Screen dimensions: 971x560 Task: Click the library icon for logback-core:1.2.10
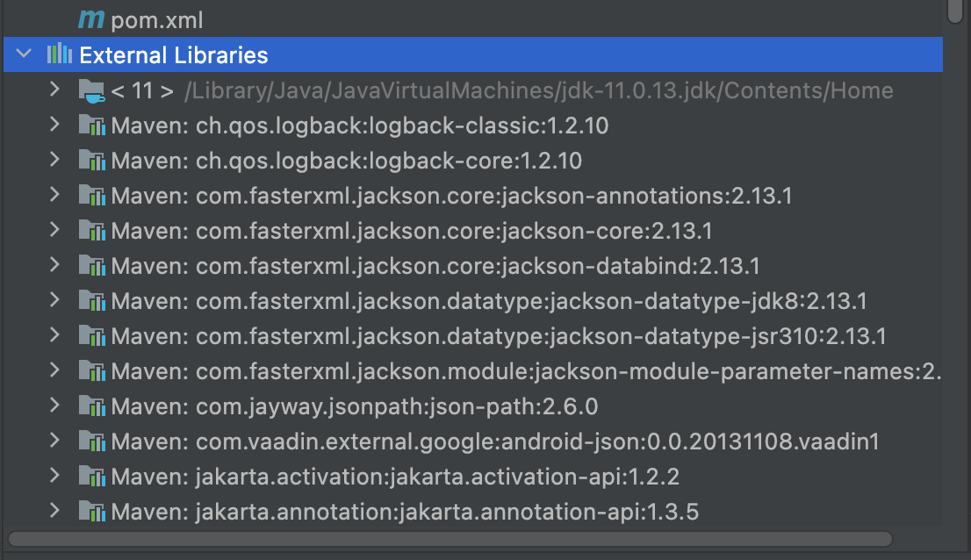[x=91, y=161]
